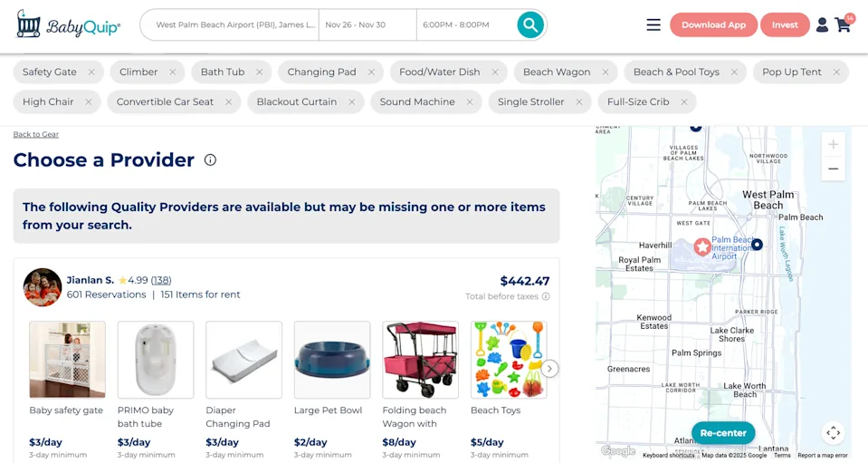The image size is (868, 463).
Task: View the shopping cart
Action: click(x=844, y=24)
